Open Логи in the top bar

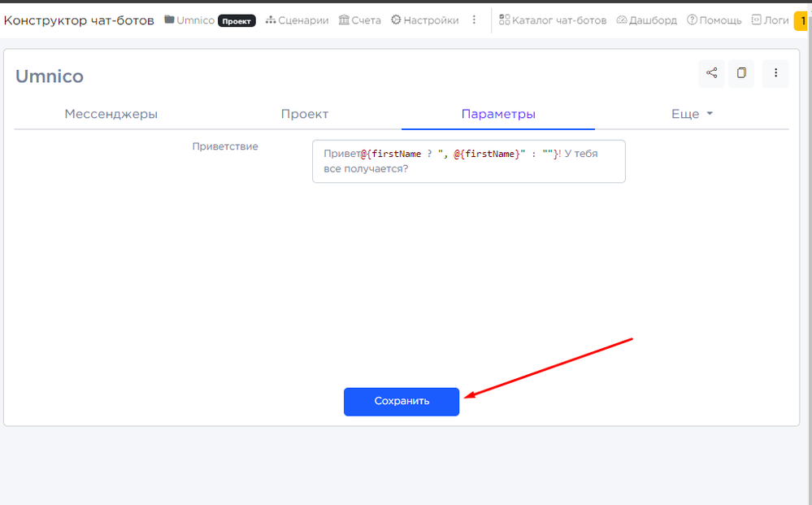click(768, 20)
